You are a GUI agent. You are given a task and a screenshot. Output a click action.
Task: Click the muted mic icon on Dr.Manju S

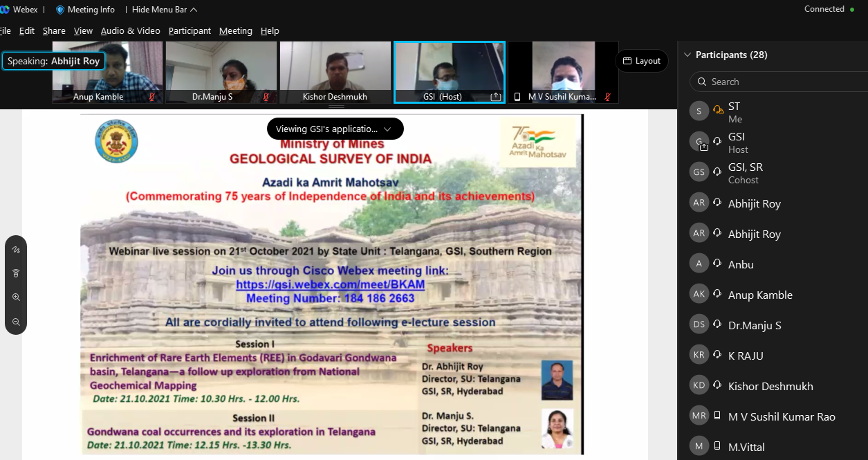[x=266, y=97]
